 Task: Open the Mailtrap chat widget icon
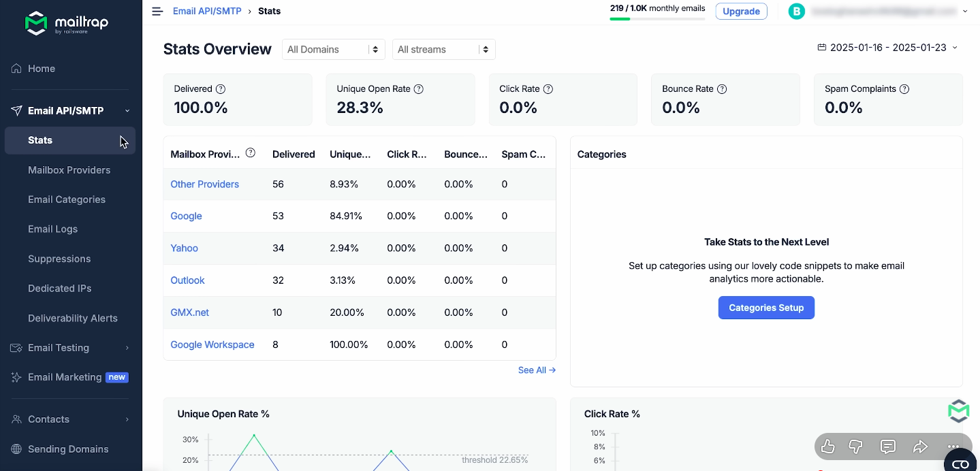[x=959, y=411]
